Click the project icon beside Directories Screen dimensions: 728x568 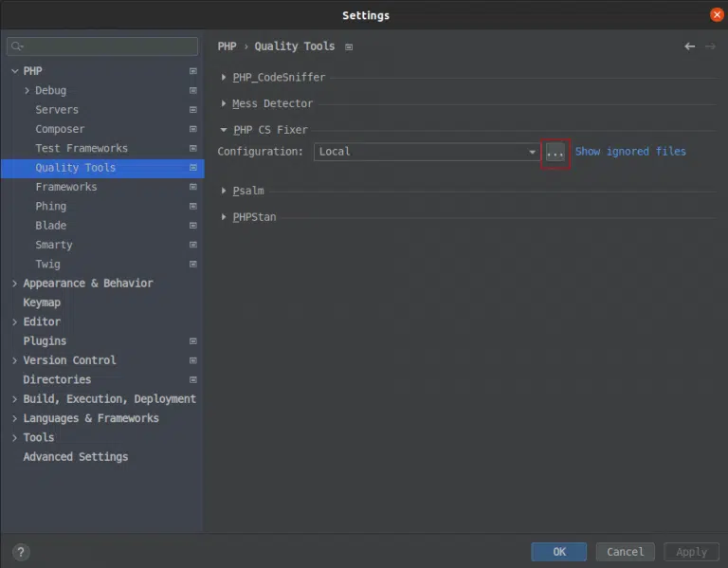193,379
